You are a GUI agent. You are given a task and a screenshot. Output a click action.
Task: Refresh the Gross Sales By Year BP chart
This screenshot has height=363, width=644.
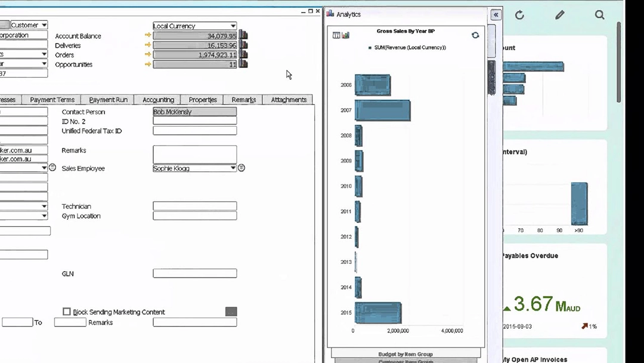click(475, 35)
